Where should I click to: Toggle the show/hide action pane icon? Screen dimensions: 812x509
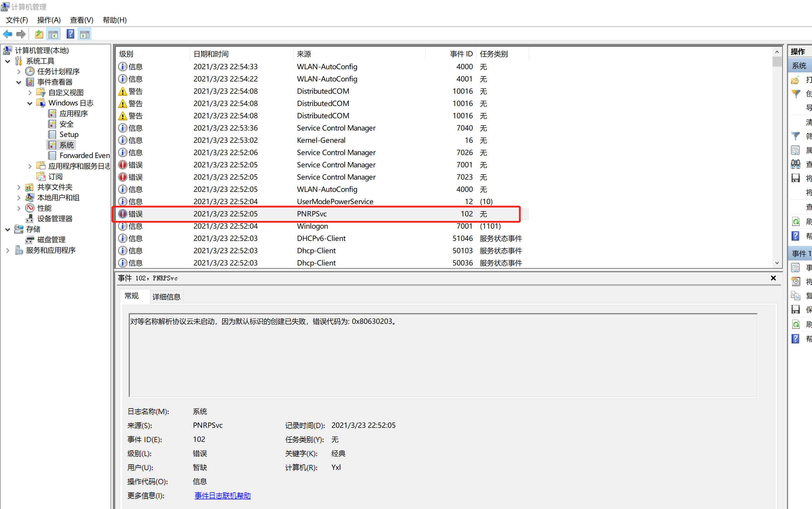pos(85,34)
